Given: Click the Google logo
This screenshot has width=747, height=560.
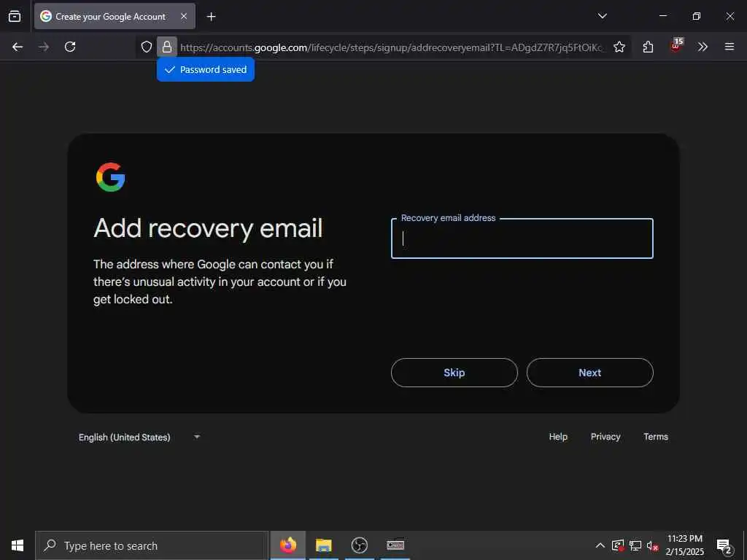Looking at the screenshot, I should pyautogui.click(x=111, y=177).
